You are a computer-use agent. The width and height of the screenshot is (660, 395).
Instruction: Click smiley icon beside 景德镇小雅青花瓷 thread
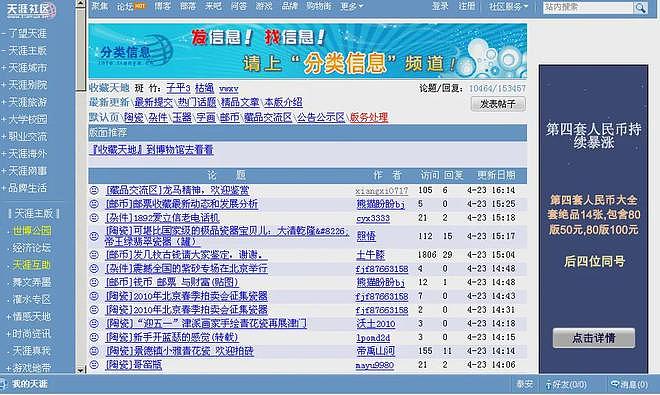(x=94, y=351)
